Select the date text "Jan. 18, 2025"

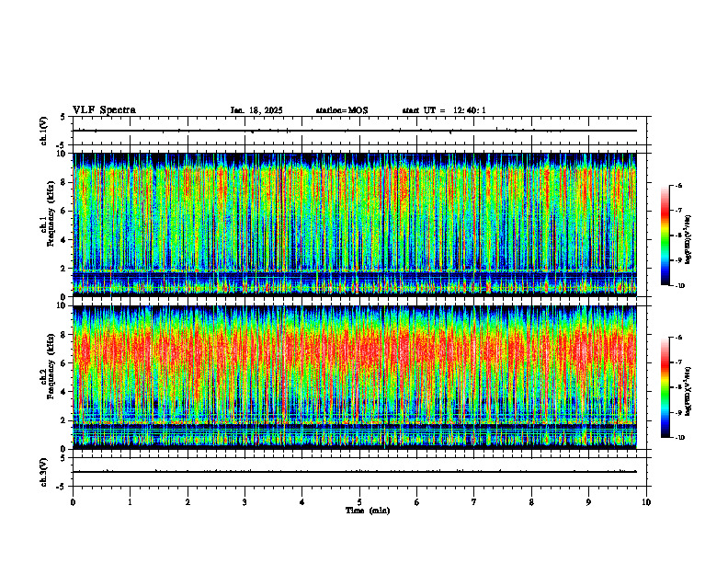click(x=256, y=110)
